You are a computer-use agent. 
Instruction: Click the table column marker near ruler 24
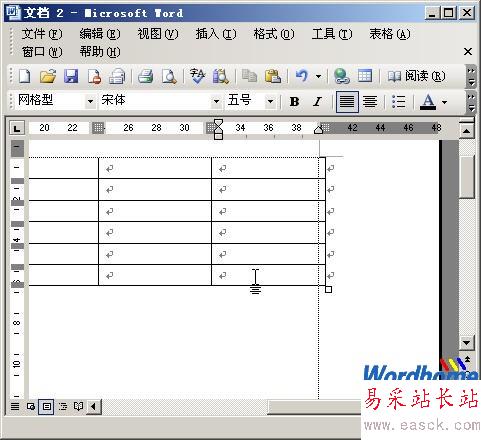pyautogui.click(x=98, y=128)
